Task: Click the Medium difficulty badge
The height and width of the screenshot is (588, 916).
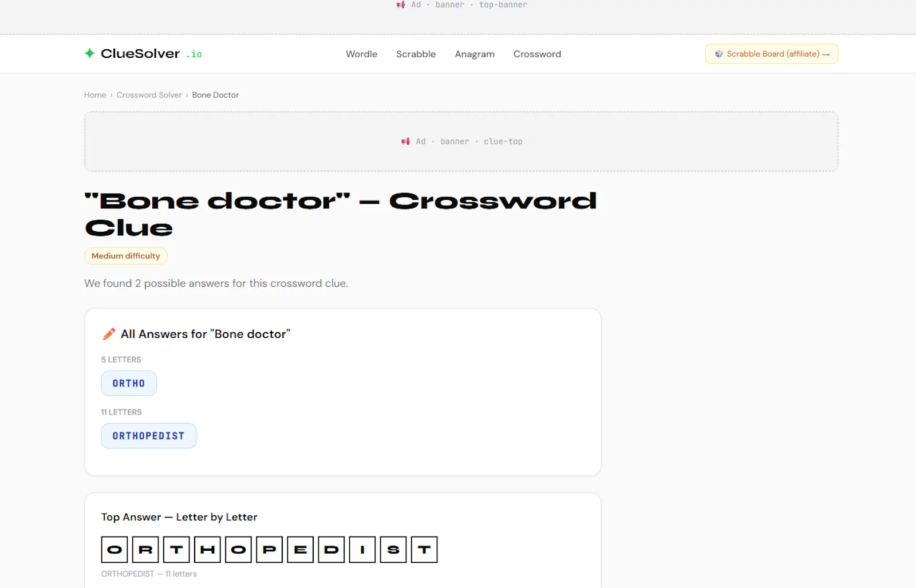Action: click(126, 256)
